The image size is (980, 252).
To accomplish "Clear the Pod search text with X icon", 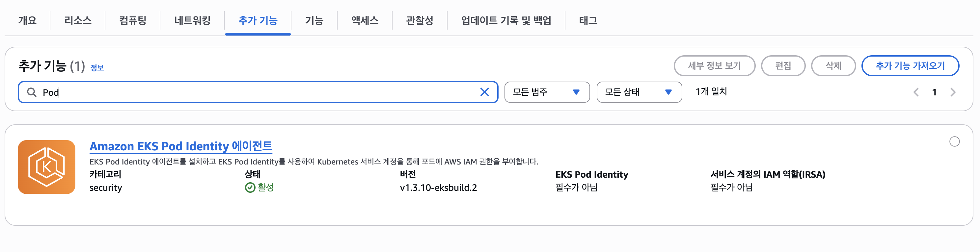I will 484,92.
